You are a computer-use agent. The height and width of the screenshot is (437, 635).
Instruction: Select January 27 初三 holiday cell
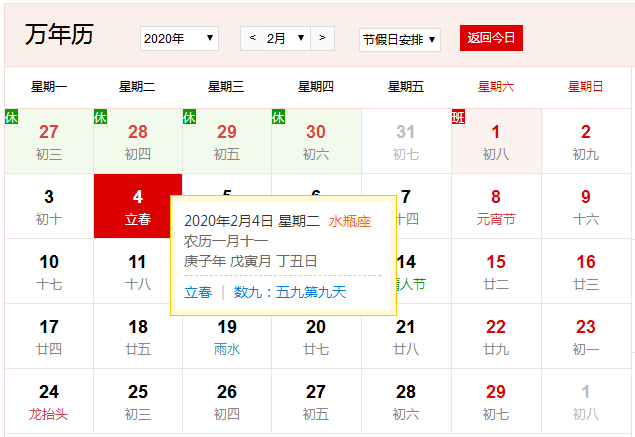pos(49,141)
